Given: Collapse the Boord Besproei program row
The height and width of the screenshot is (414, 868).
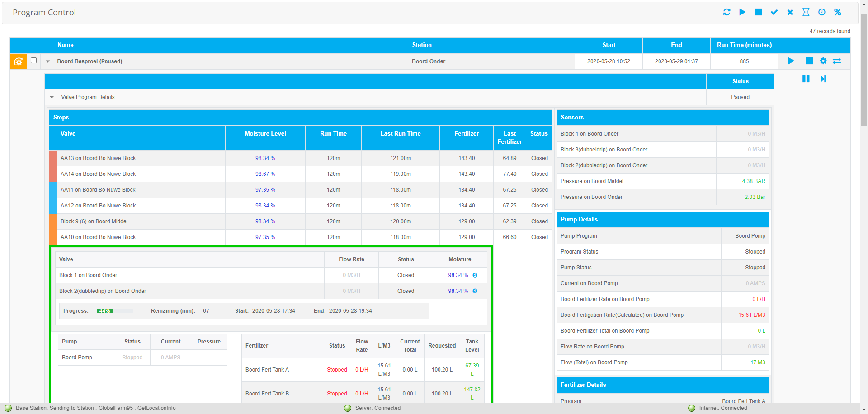Looking at the screenshot, I should point(47,61).
